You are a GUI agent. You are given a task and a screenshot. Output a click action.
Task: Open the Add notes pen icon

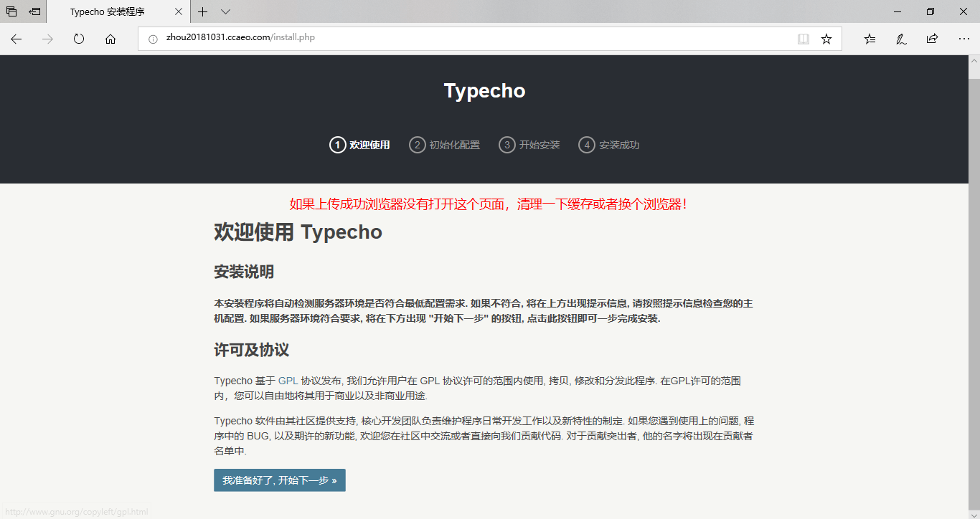click(x=901, y=39)
